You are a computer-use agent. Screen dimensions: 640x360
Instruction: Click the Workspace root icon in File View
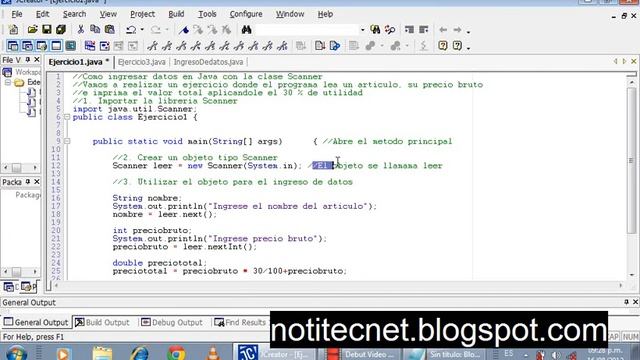coord(7,72)
